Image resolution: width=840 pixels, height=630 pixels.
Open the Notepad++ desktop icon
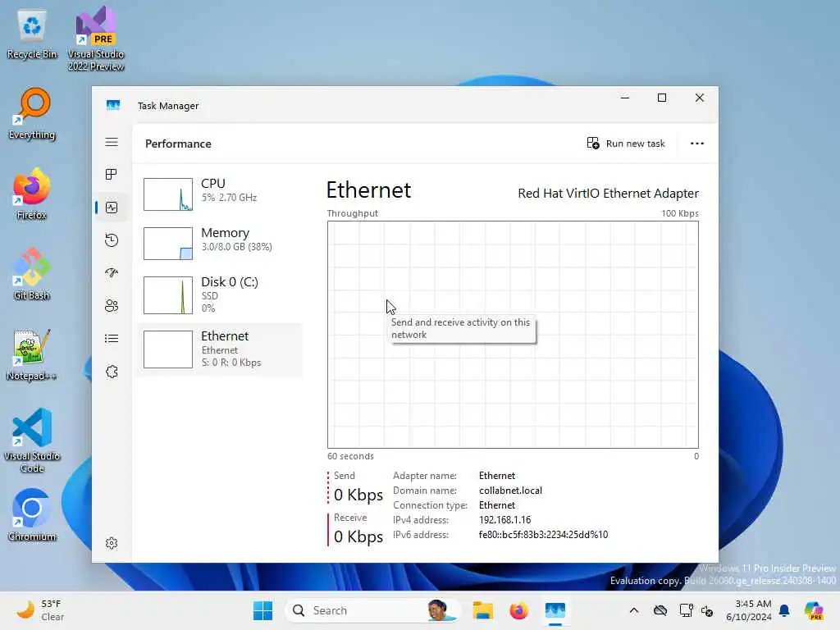32,354
